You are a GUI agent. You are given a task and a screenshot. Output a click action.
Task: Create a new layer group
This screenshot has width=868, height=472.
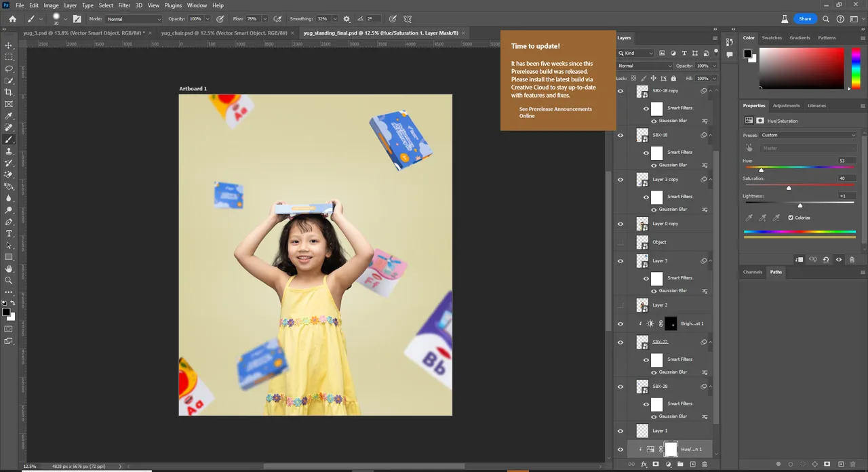click(680, 465)
